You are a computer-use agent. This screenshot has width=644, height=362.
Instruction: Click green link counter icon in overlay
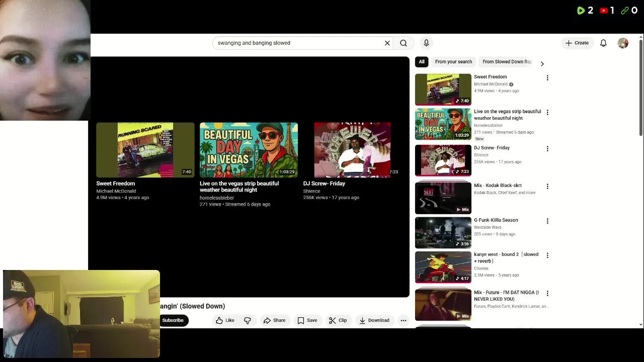[x=625, y=10]
